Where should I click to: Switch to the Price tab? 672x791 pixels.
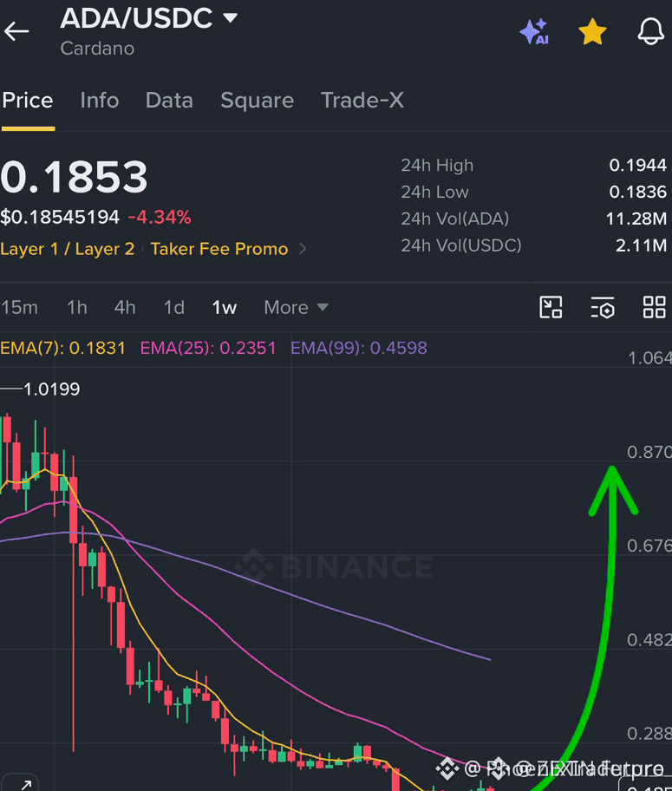click(x=28, y=101)
